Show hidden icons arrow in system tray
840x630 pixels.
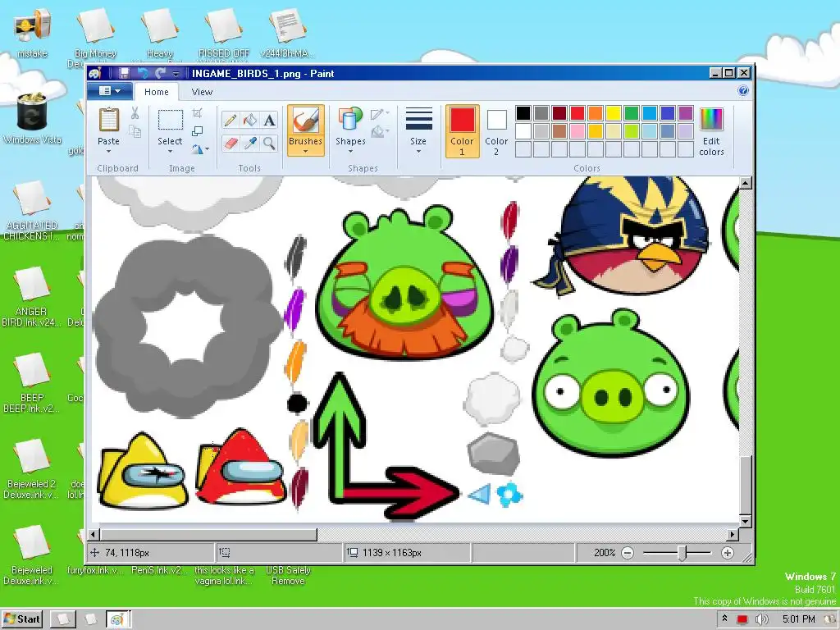click(x=724, y=619)
